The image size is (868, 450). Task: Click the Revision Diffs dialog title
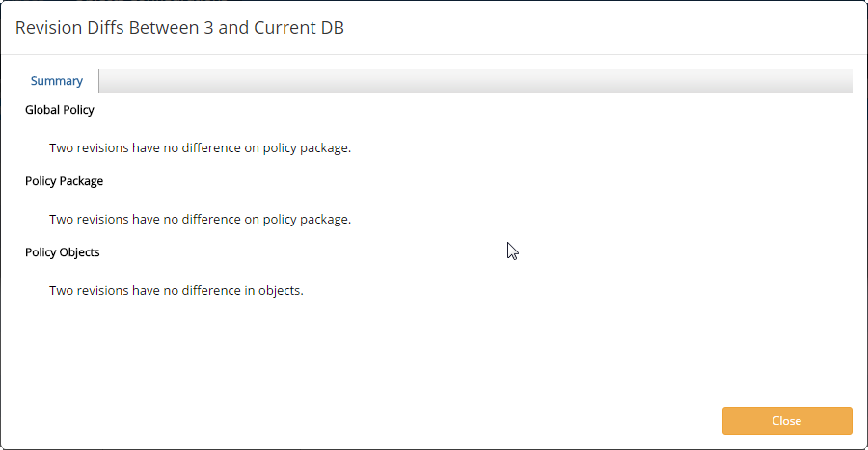click(x=180, y=28)
